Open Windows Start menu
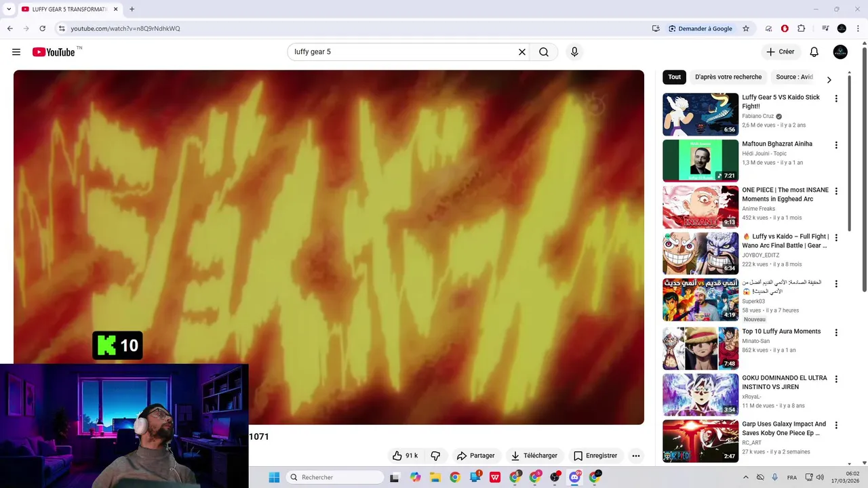868x488 pixels. (274, 477)
